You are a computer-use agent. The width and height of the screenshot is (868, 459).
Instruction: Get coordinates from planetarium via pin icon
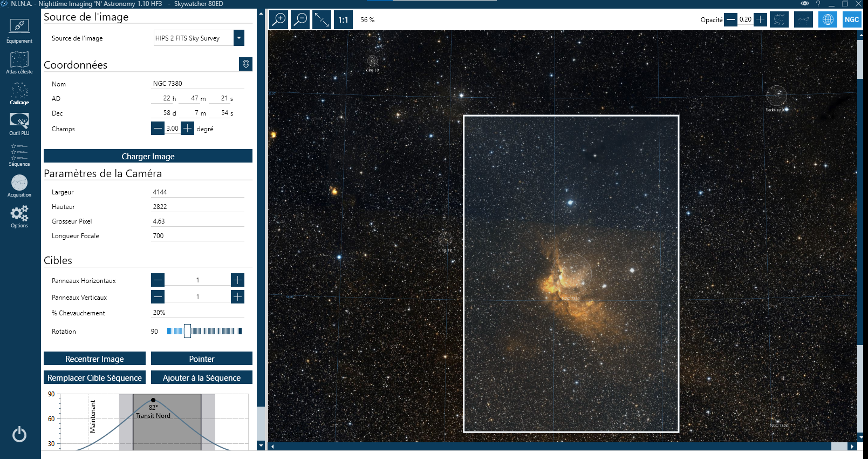coord(245,64)
